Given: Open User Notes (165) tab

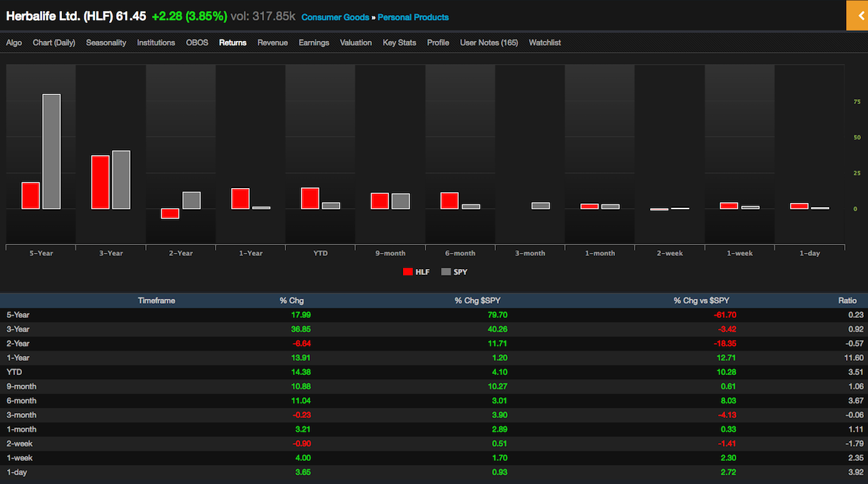Looking at the screenshot, I should coord(489,43).
